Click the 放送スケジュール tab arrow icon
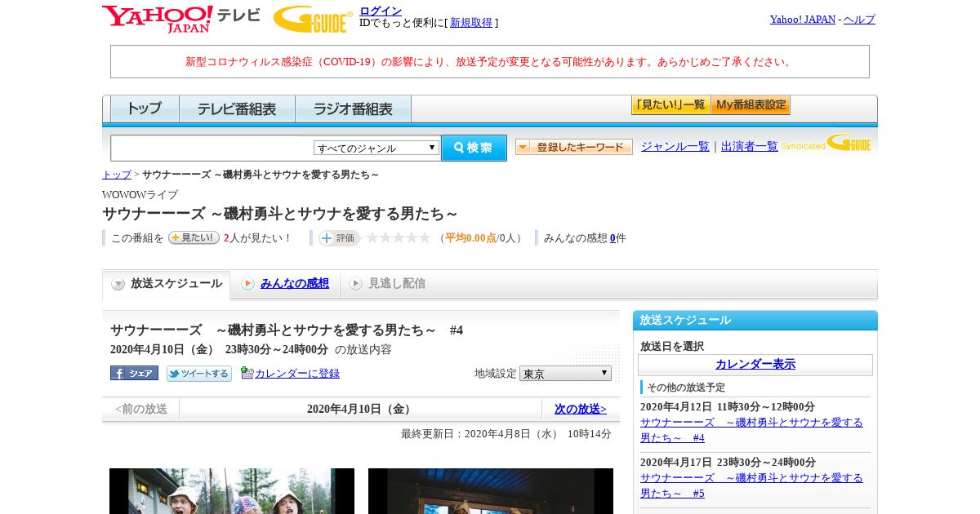Screen dimensions: 980x514 (x=118, y=284)
